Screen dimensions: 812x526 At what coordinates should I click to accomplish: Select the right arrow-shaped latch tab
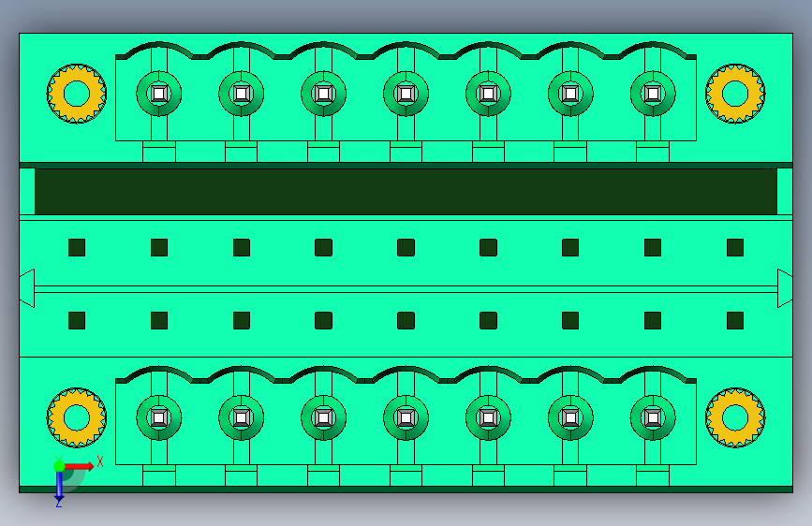tap(785, 288)
